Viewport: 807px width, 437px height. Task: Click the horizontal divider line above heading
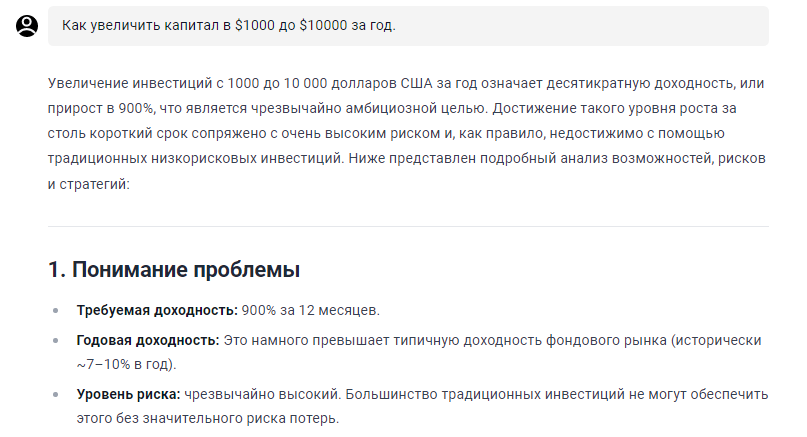[x=408, y=226]
